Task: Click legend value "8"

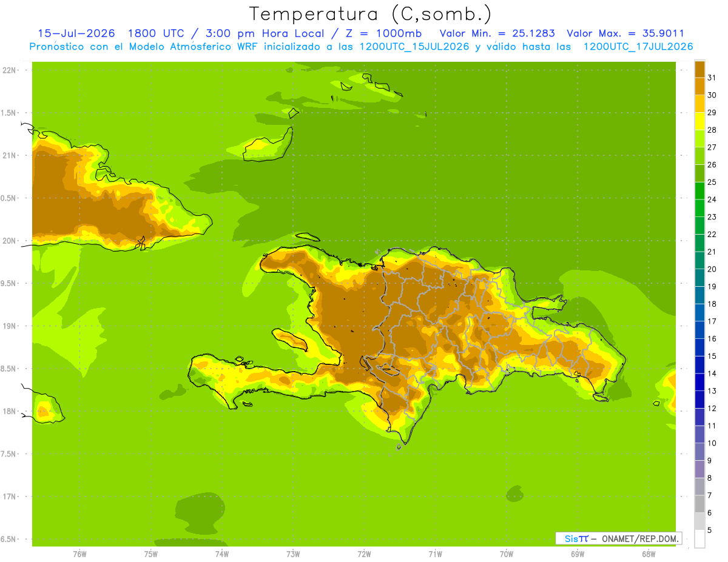Action: (710, 478)
